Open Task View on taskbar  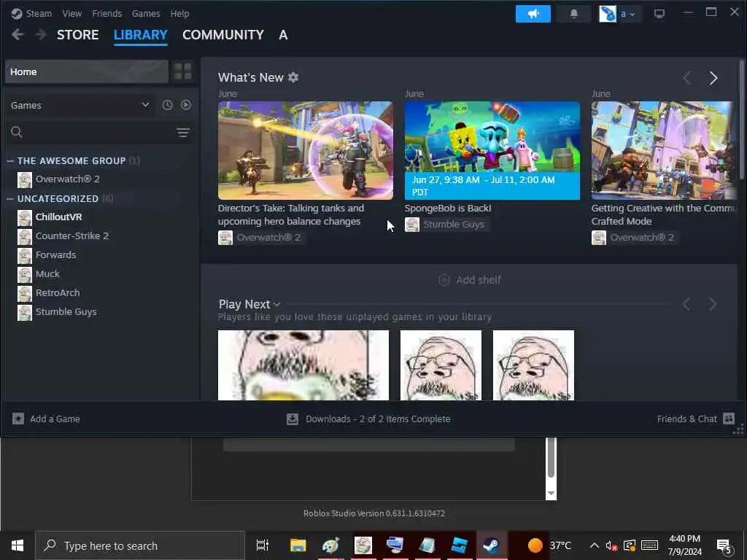point(262,545)
